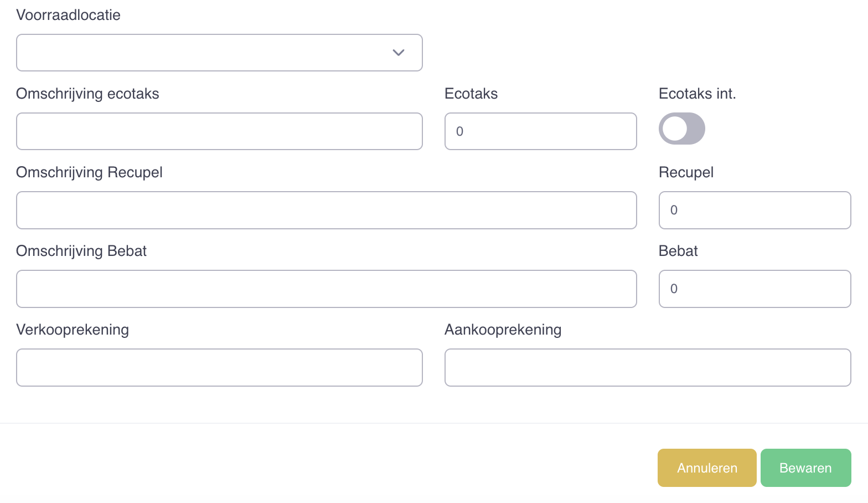Focus the Omschrijving Recupel text field
The width and height of the screenshot is (868, 503).
tap(326, 210)
